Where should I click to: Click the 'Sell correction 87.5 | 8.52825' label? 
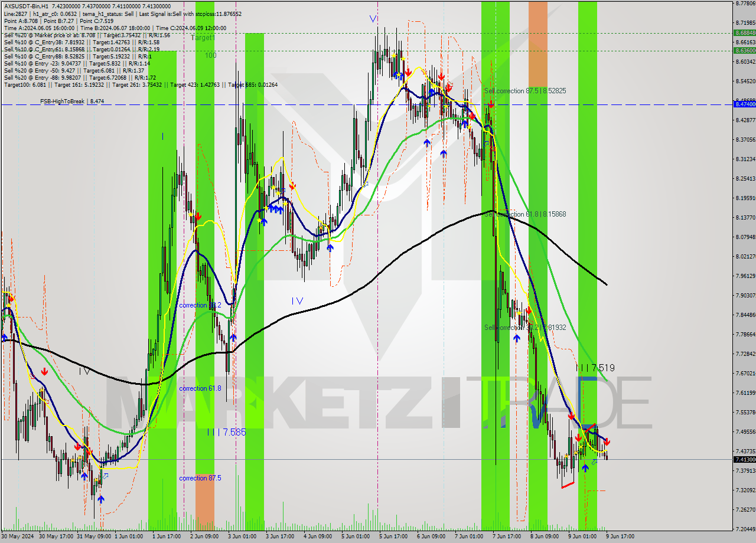click(525, 91)
